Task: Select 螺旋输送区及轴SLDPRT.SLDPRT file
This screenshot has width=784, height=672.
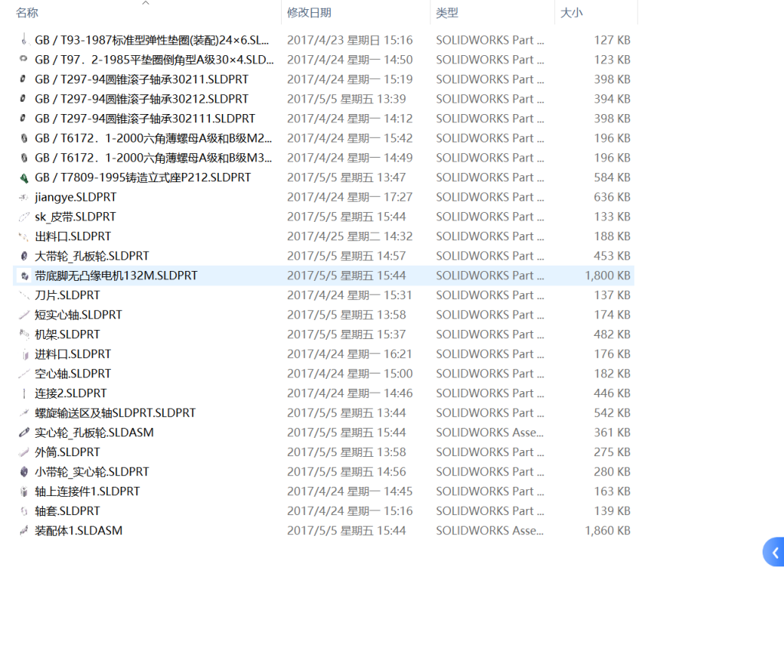Action: [115, 413]
